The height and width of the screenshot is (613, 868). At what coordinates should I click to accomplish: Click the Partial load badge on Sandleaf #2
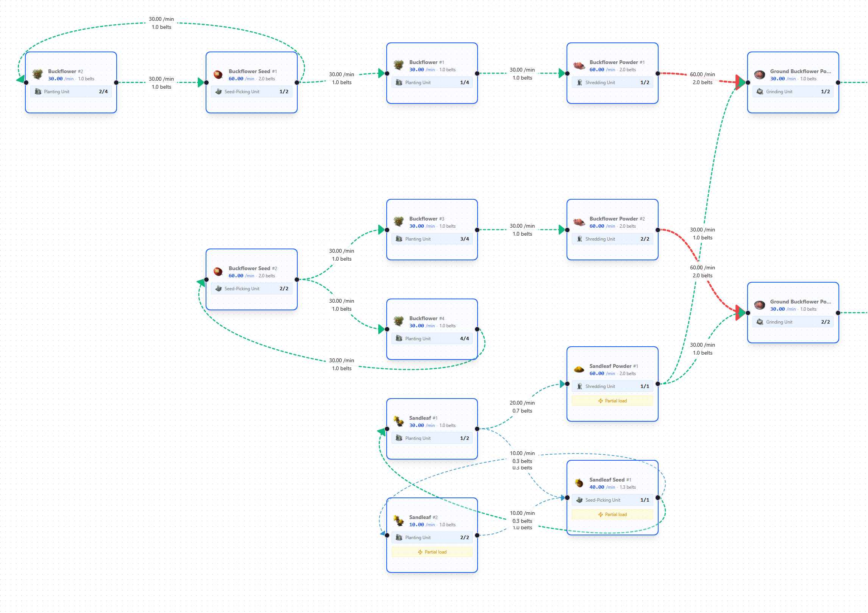tap(432, 552)
